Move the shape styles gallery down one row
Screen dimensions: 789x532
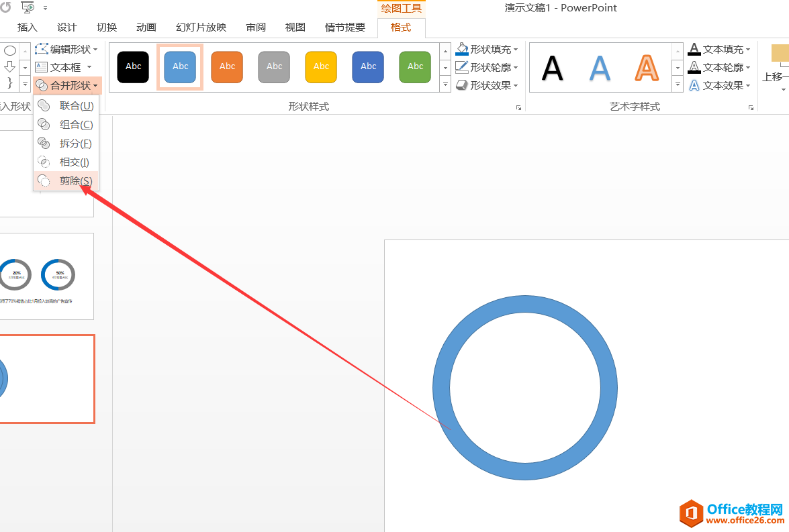click(x=445, y=67)
